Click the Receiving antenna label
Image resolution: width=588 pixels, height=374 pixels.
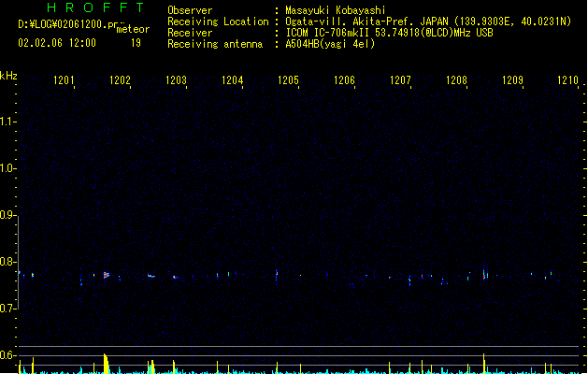(x=215, y=44)
